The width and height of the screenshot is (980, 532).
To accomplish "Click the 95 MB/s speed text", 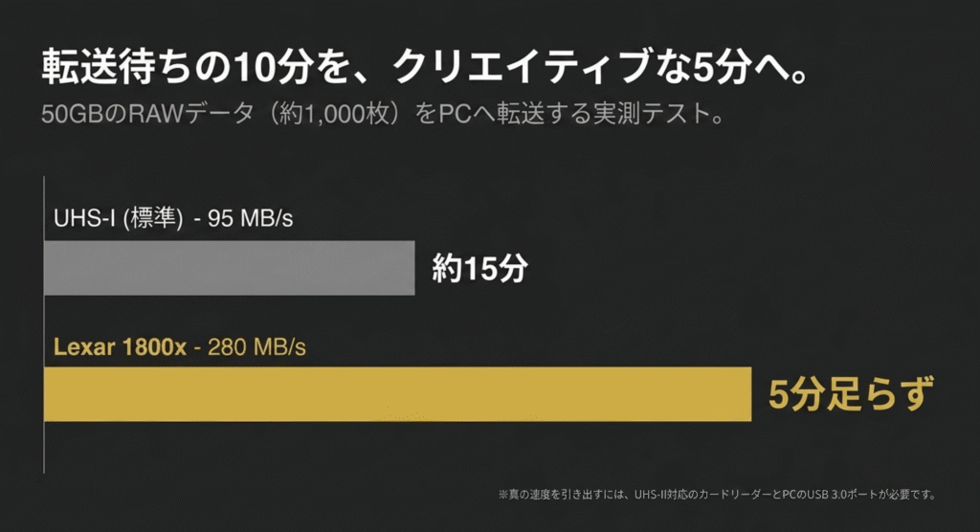I will click(x=250, y=218).
